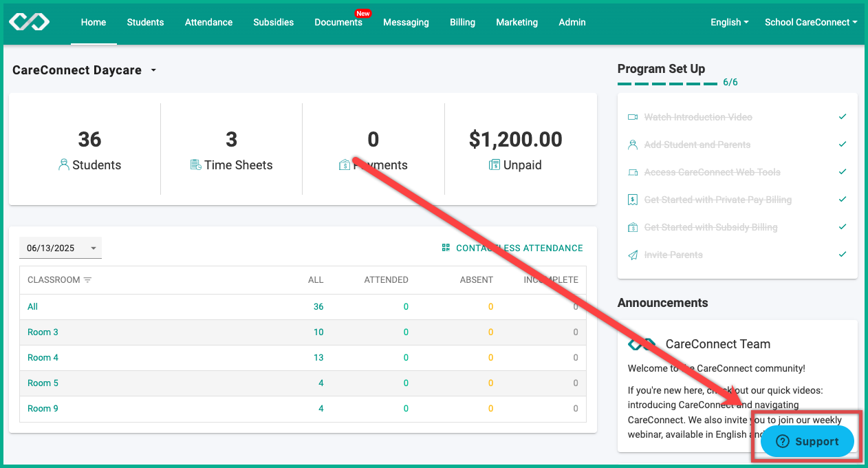The height and width of the screenshot is (468, 868).
Task: Click the Time Sheets icon
Action: click(x=196, y=165)
